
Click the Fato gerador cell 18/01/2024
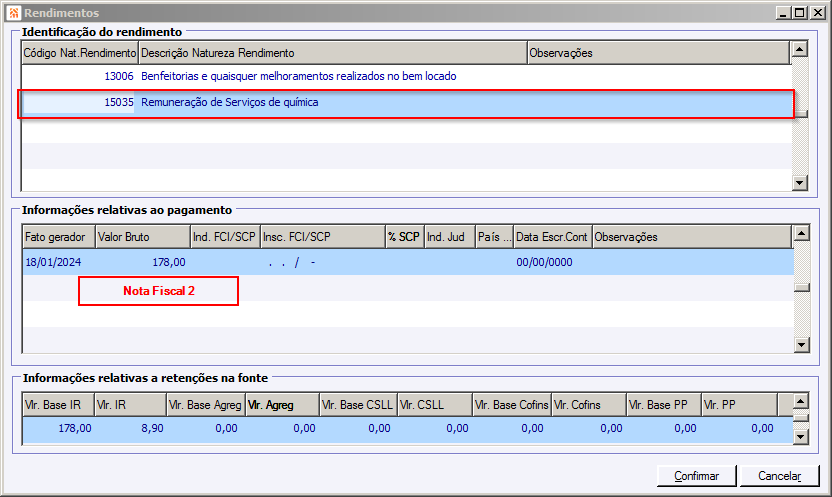coord(53,262)
